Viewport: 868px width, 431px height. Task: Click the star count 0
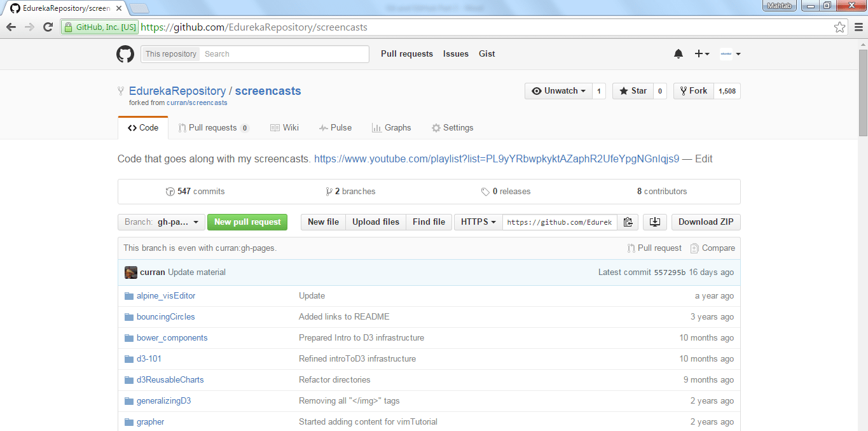click(x=660, y=91)
